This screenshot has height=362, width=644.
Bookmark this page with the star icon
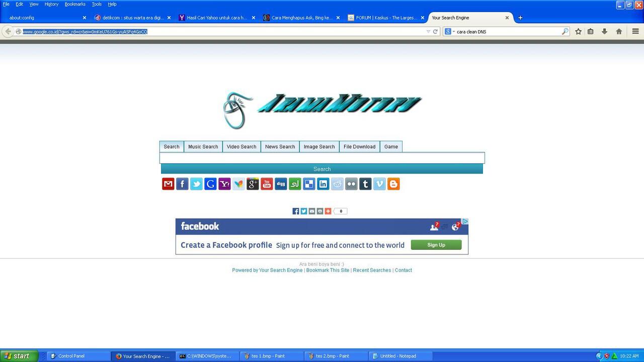pyautogui.click(x=579, y=31)
